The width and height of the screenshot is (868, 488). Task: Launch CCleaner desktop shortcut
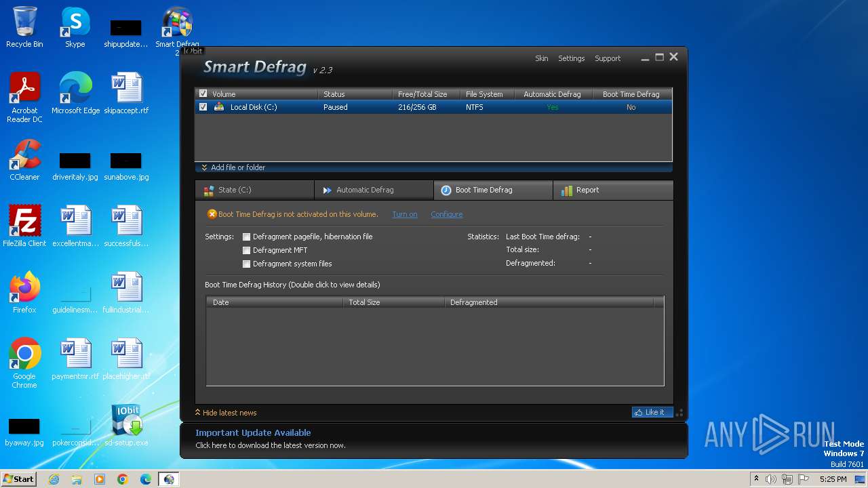24,159
